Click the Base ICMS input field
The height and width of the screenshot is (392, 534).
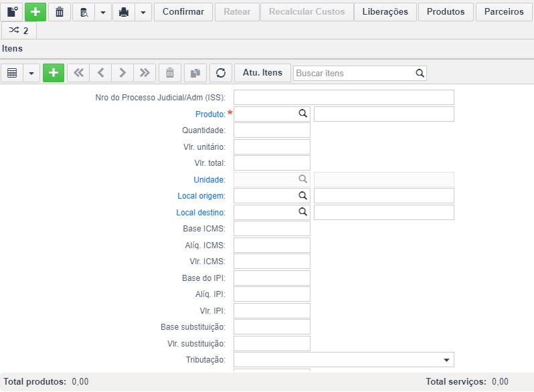[x=272, y=229]
